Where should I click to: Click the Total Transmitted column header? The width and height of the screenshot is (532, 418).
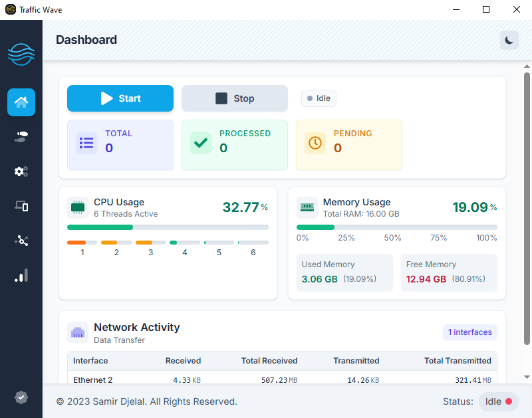pyautogui.click(x=458, y=361)
